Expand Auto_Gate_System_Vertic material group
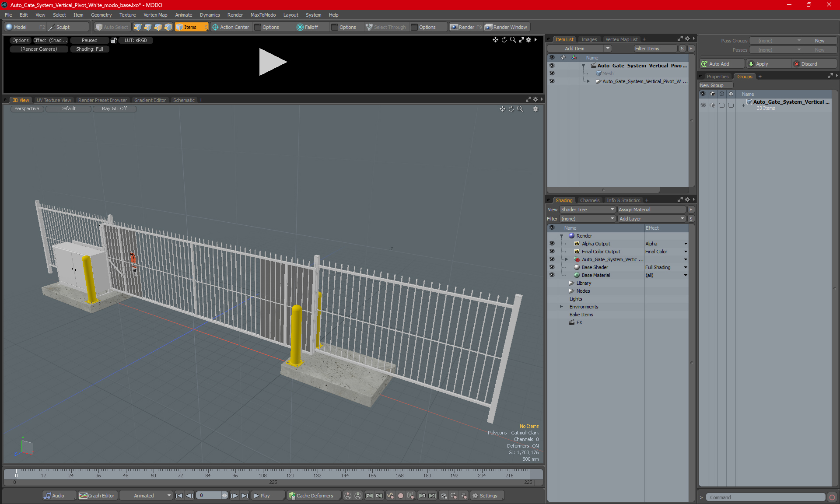Image resolution: width=840 pixels, height=504 pixels. tap(567, 259)
